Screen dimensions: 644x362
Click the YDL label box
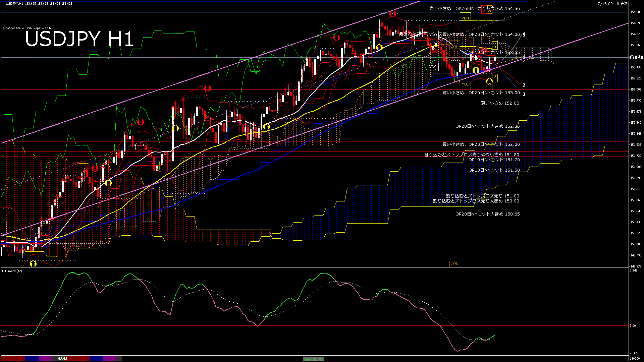click(465, 84)
